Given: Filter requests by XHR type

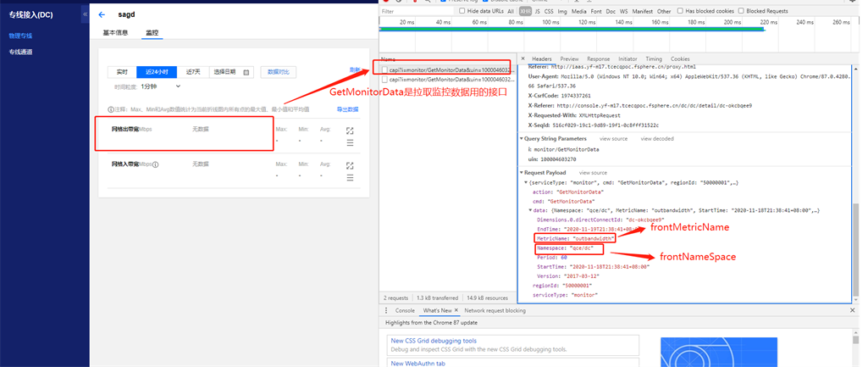Looking at the screenshot, I should point(525,11).
